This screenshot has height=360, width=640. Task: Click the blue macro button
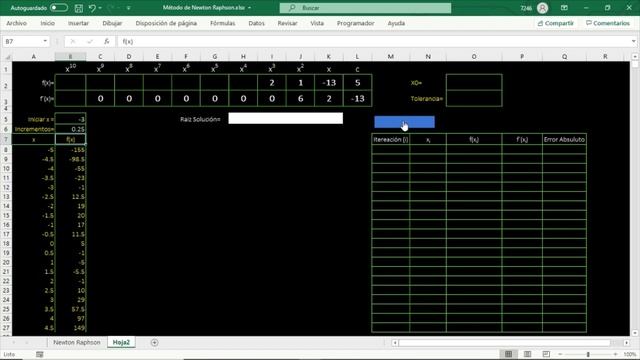pos(404,122)
